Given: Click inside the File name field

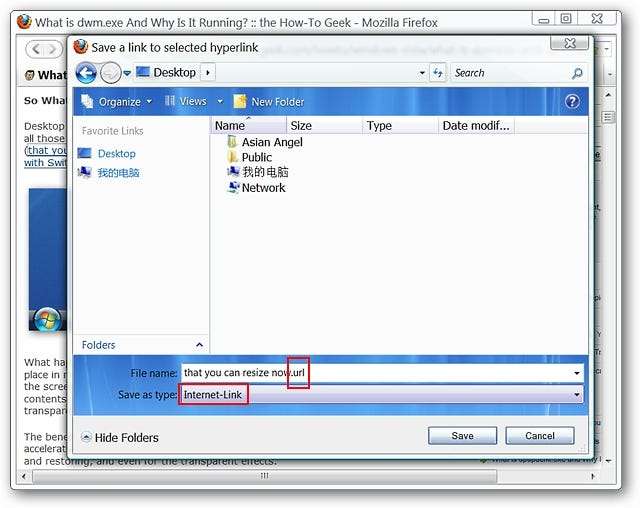Looking at the screenshot, I should pos(382,373).
